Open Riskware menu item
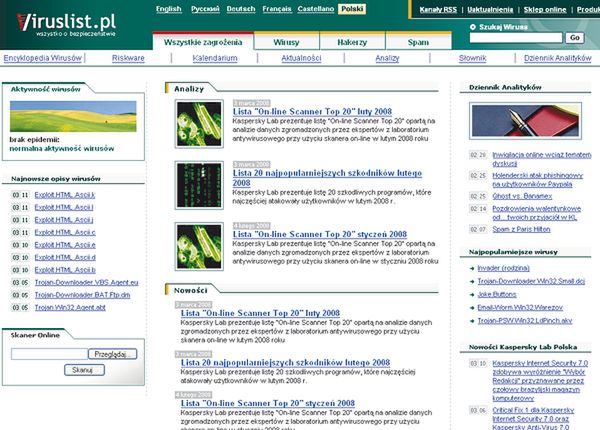 coord(128,58)
